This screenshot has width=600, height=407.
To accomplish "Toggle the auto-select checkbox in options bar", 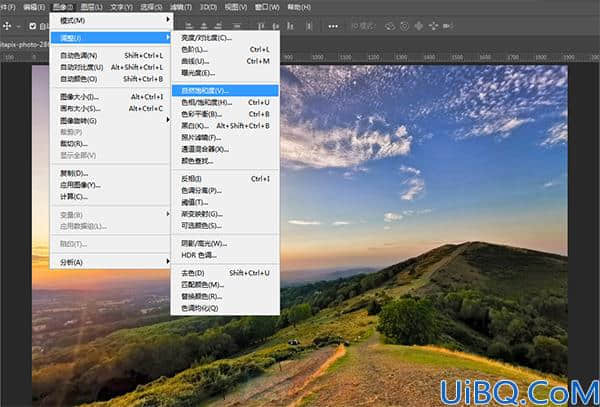I will coord(33,26).
